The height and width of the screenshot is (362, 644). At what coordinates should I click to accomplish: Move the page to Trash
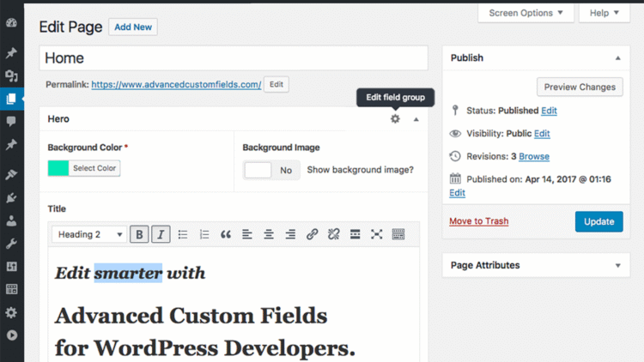[x=479, y=221]
